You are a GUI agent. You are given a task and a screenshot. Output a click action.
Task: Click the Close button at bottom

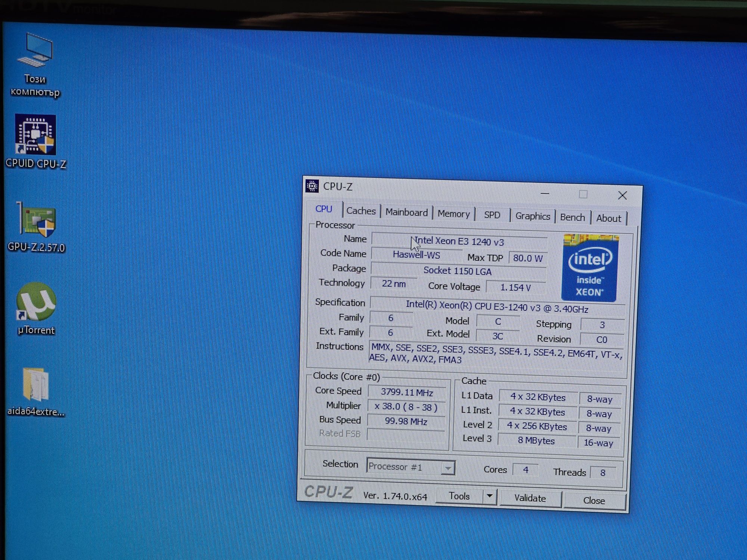(594, 500)
